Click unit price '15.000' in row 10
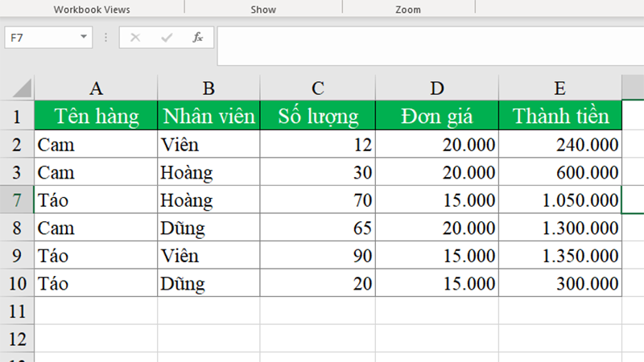The width and height of the screenshot is (644, 362). point(437,283)
